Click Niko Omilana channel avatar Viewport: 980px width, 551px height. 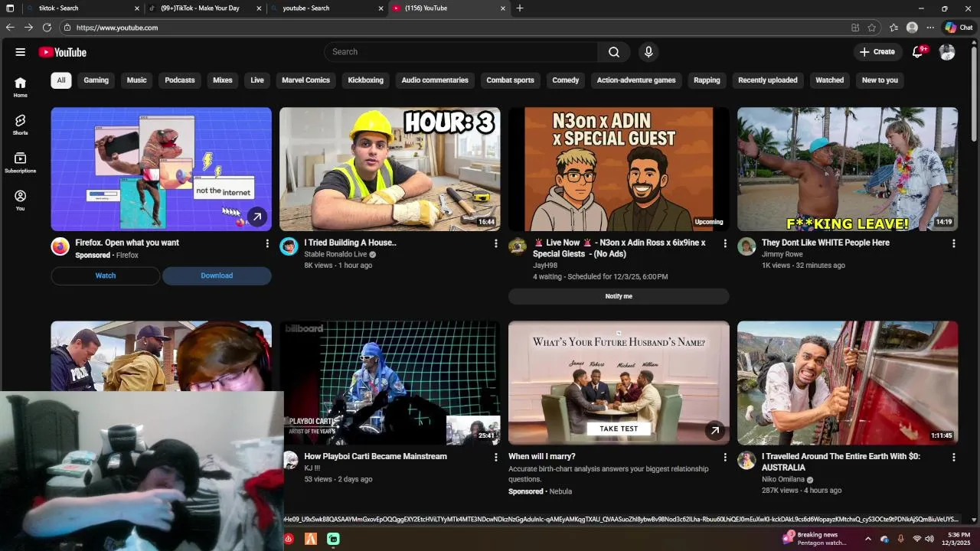point(746,460)
